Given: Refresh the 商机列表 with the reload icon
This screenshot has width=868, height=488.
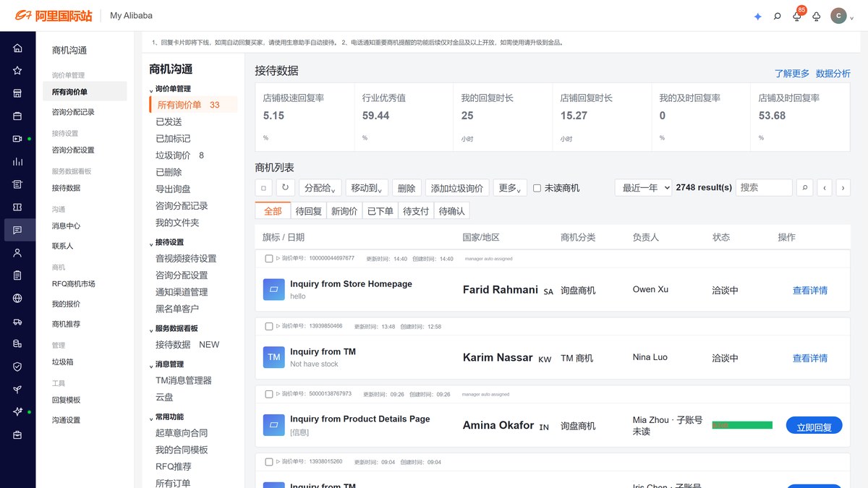Looking at the screenshot, I should click(x=286, y=188).
